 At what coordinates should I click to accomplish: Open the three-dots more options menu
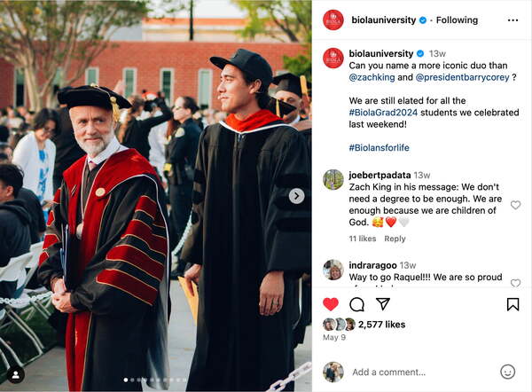tap(512, 20)
